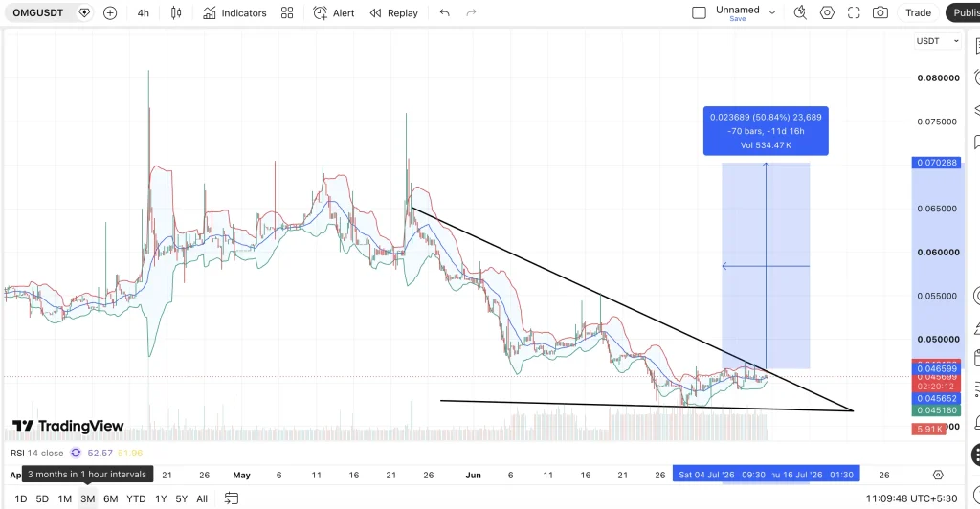Screen dimensions: 980x509
Task: Start bar Replay mode
Action: [x=393, y=12]
